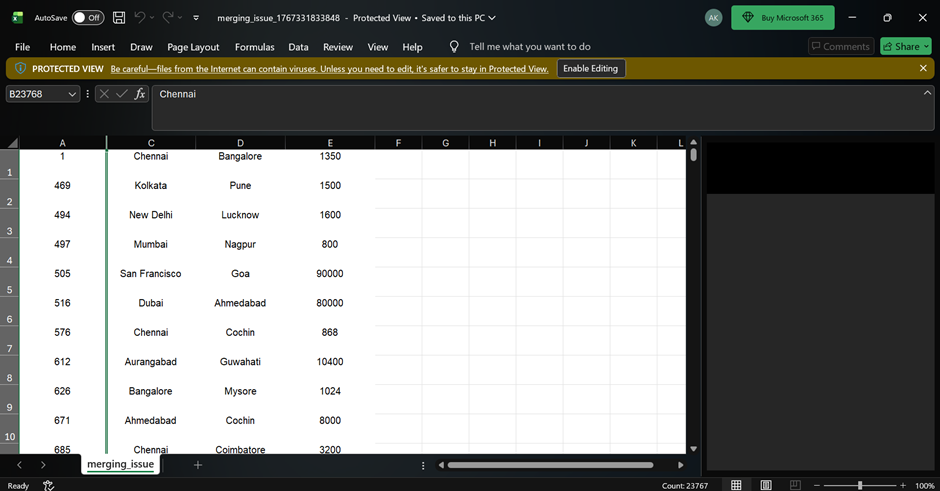Switch to Normal view in status bar
940x491 pixels.
pyautogui.click(x=736, y=485)
